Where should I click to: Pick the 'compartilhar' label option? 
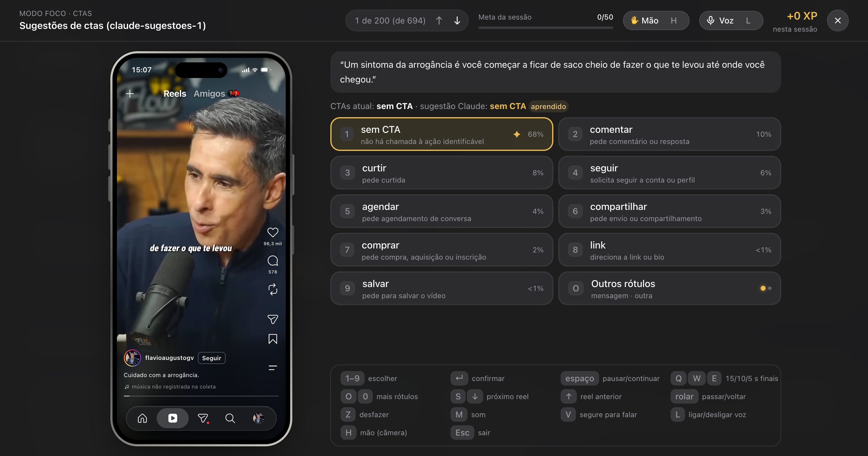click(x=669, y=211)
